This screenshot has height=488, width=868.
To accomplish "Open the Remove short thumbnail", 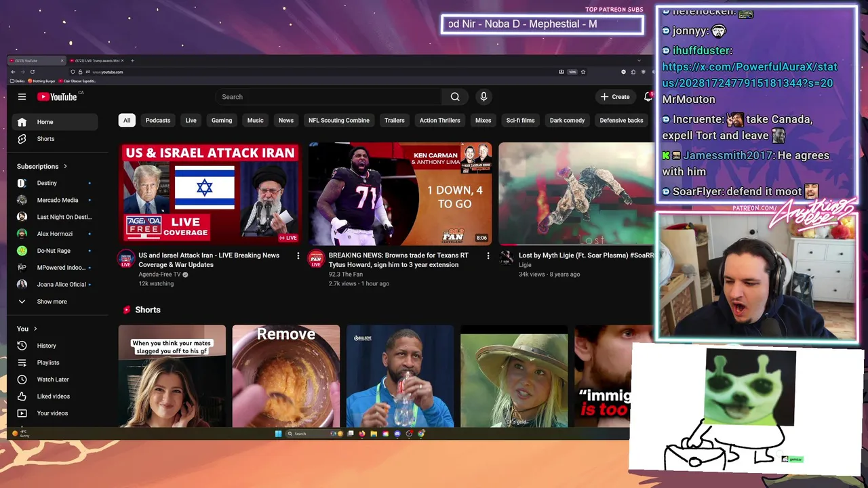I will coord(286,376).
